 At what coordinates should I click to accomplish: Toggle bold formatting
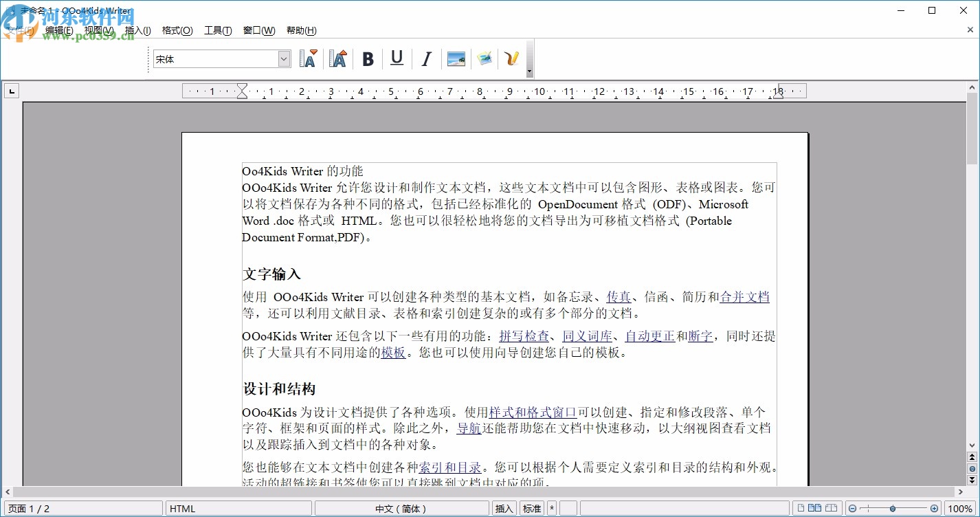[x=368, y=59]
